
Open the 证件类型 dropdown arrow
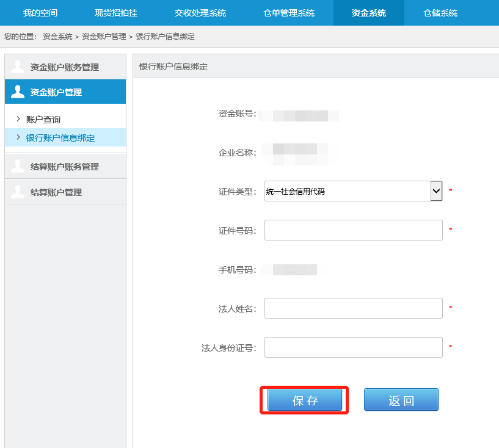tap(436, 191)
